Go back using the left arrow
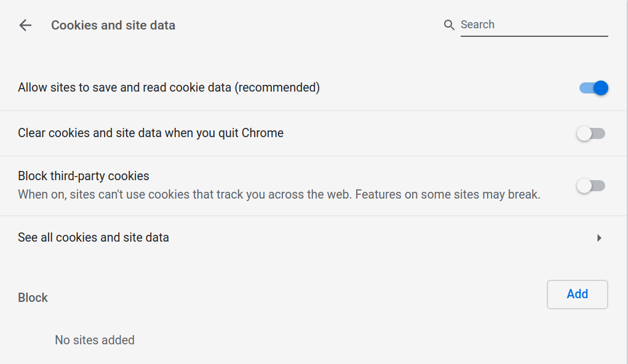The image size is (628, 364). (x=25, y=25)
